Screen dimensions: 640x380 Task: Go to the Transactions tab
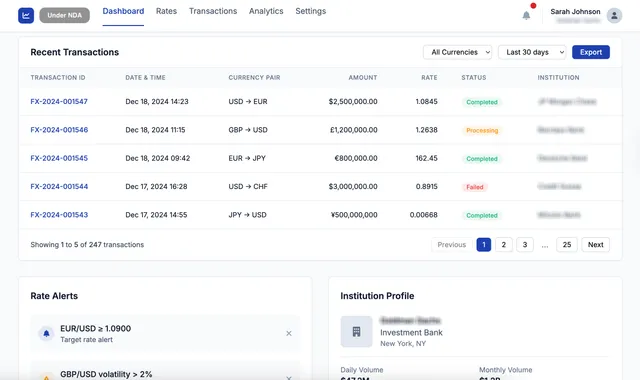[x=213, y=11]
